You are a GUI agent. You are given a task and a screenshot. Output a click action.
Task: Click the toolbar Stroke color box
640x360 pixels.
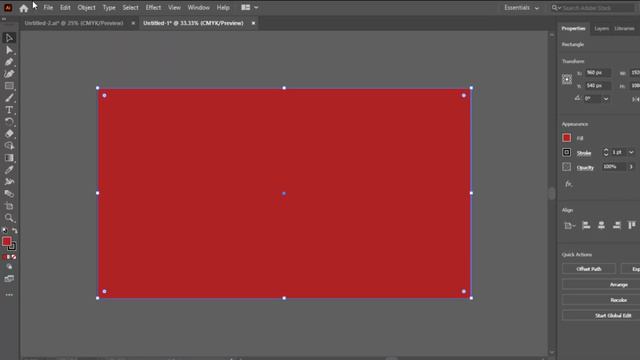coord(12,247)
